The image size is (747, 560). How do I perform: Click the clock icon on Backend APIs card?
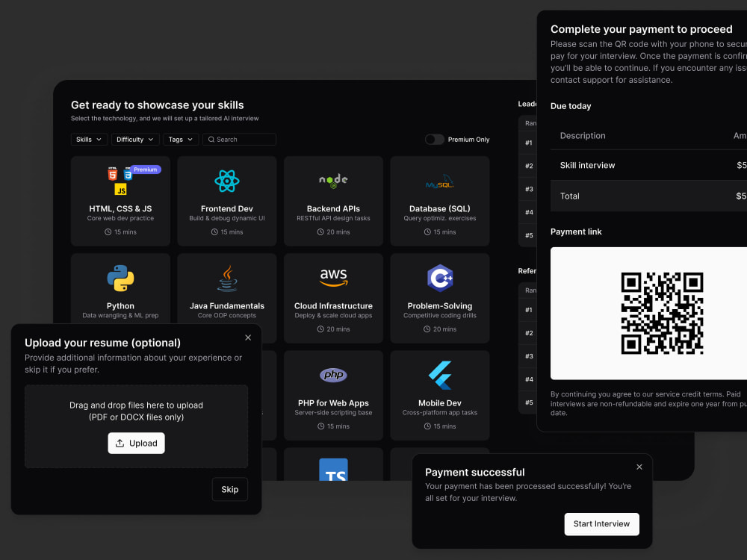320,232
